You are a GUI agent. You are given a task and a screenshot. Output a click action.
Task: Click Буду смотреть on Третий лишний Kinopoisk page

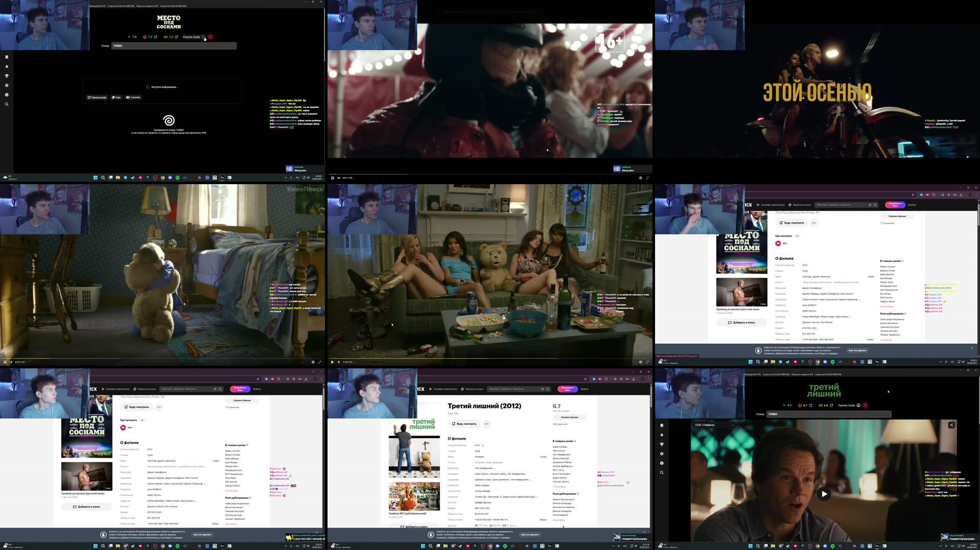(x=464, y=424)
